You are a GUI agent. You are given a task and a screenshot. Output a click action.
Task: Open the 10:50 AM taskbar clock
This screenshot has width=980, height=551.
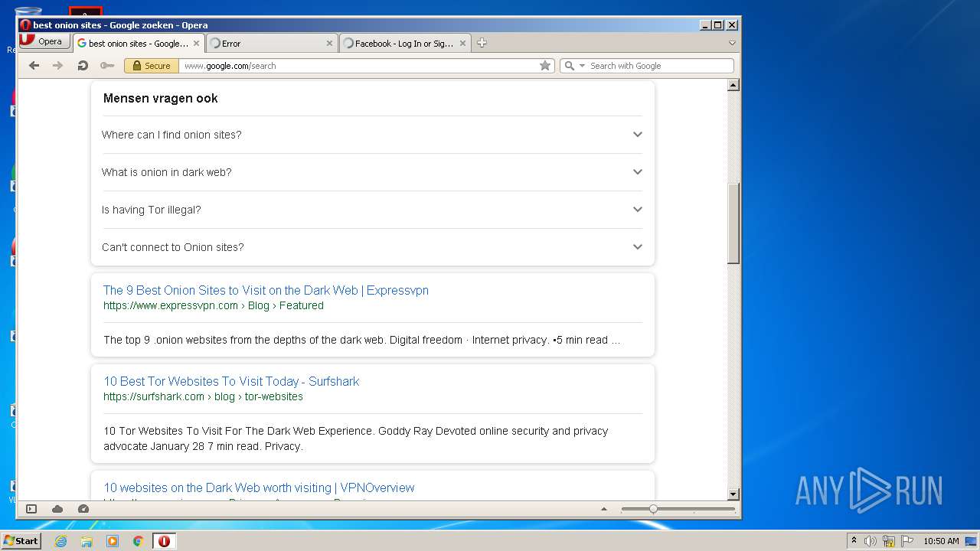(941, 541)
